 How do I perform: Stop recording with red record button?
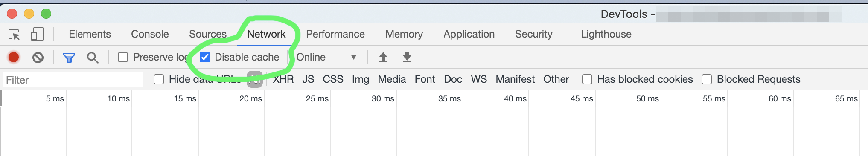(14, 57)
